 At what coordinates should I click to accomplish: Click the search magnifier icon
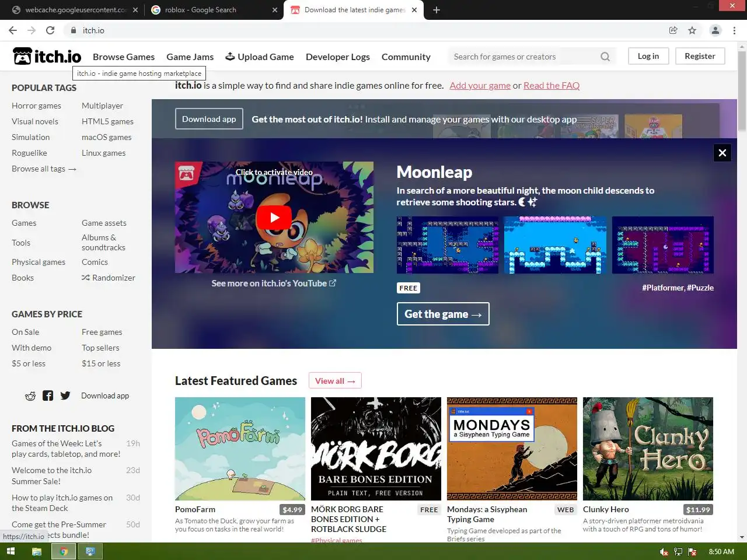(x=605, y=57)
